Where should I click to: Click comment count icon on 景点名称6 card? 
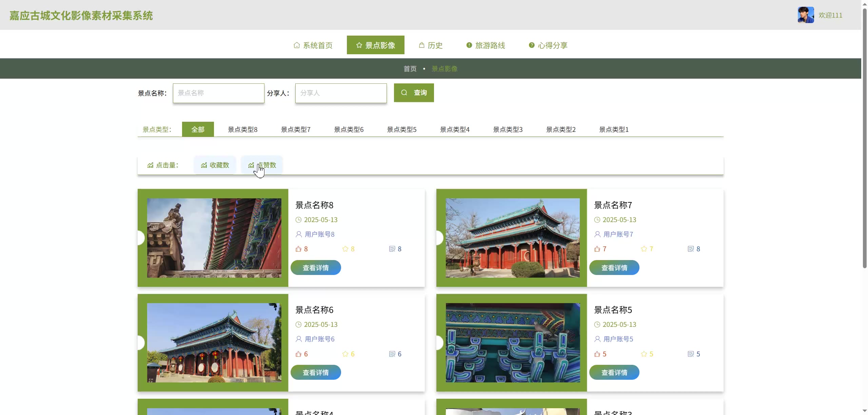392,354
